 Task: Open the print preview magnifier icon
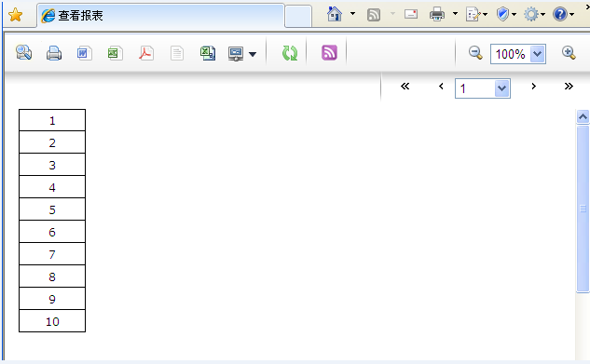click(23, 52)
